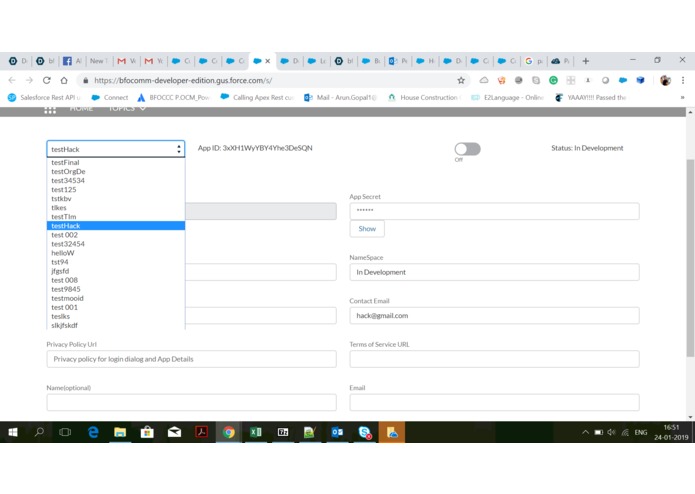Open the House Construction bookmark
Screen dimensions: 695x494
[424, 97]
